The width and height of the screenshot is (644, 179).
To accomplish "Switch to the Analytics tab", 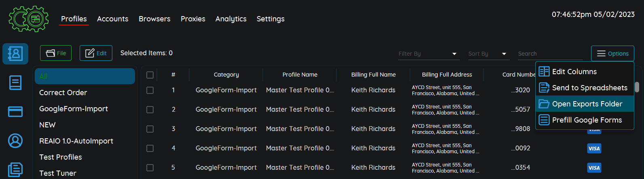I will click(231, 19).
